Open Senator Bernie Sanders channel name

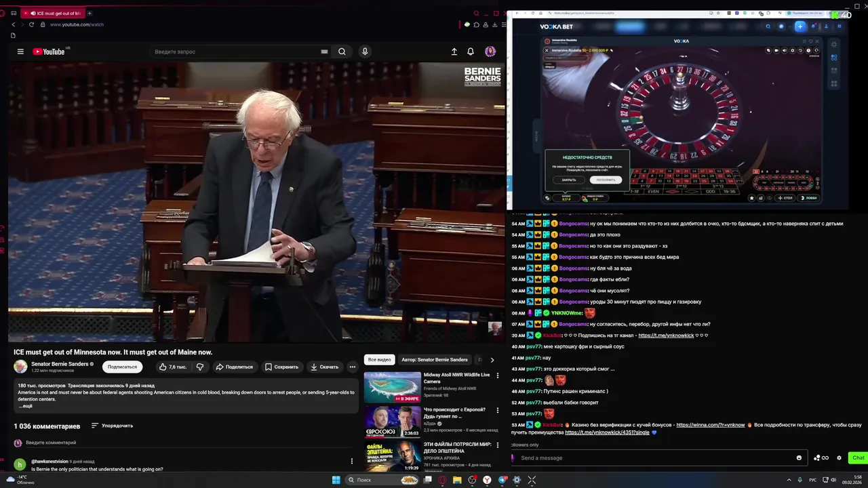tap(60, 364)
